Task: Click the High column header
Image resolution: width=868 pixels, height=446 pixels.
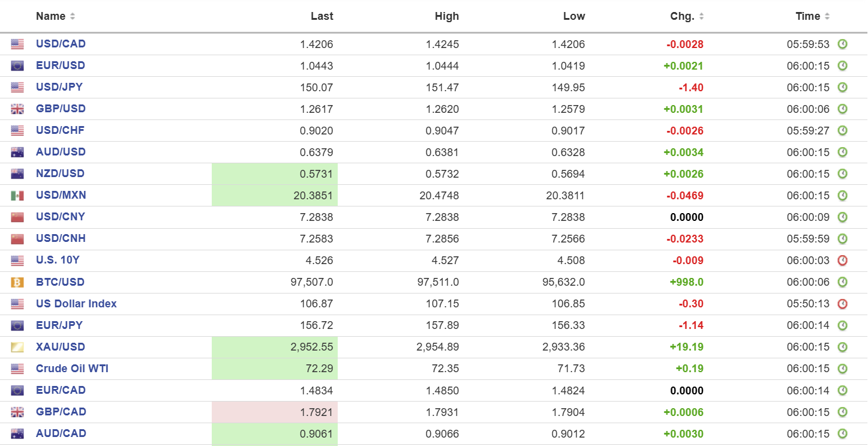Action: pos(446,16)
